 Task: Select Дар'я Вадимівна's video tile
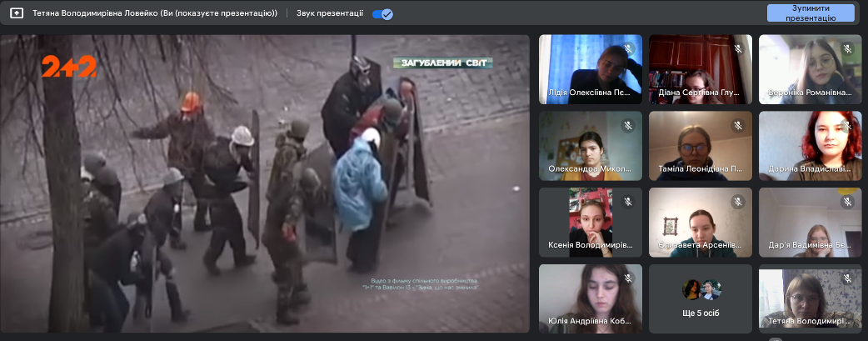point(810,223)
